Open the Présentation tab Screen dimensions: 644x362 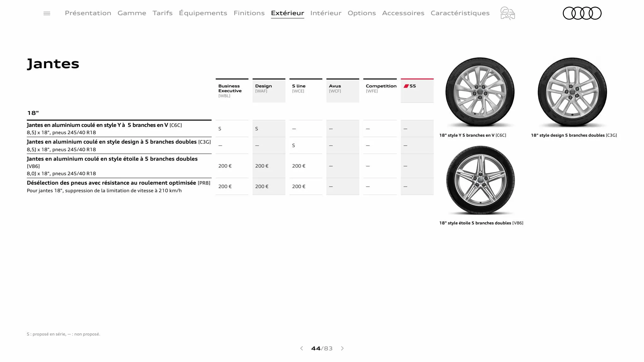pyautogui.click(x=88, y=13)
